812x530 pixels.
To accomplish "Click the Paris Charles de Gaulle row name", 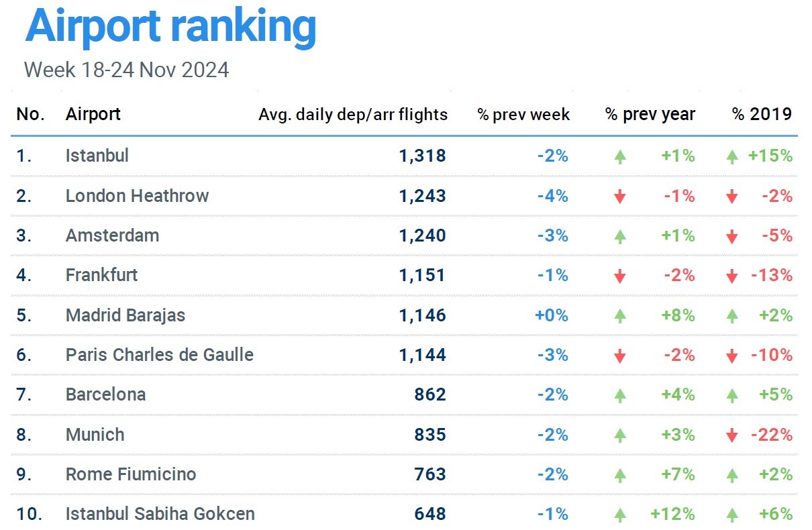I will pyautogui.click(x=159, y=355).
